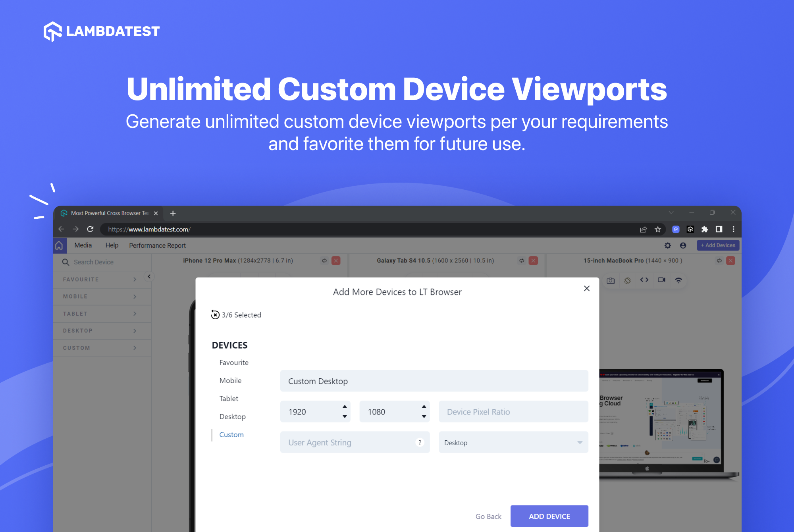Image resolution: width=794 pixels, height=532 pixels.
Task: Expand the FAVOURITE sidebar section
Action: pyautogui.click(x=102, y=279)
